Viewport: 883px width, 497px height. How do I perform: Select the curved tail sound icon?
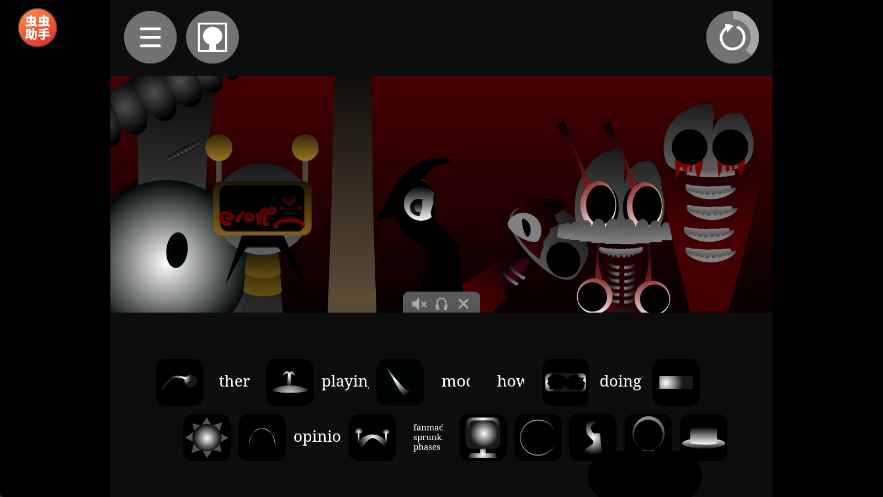tap(180, 382)
